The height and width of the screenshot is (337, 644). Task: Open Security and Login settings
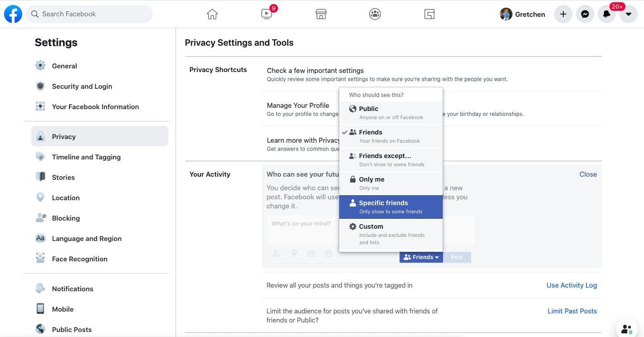point(100,86)
